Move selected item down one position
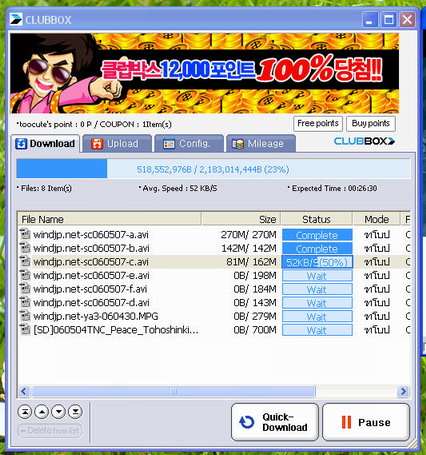Screen dimensions: 426x455 click(59, 412)
